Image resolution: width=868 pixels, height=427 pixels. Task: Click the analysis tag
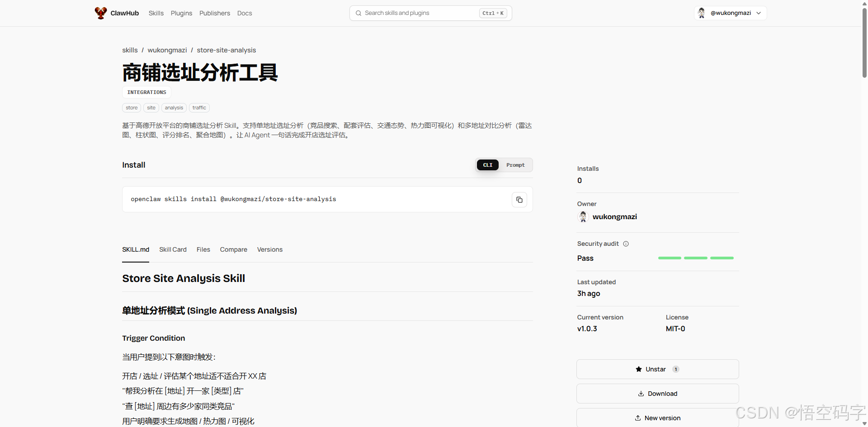click(x=174, y=108)
